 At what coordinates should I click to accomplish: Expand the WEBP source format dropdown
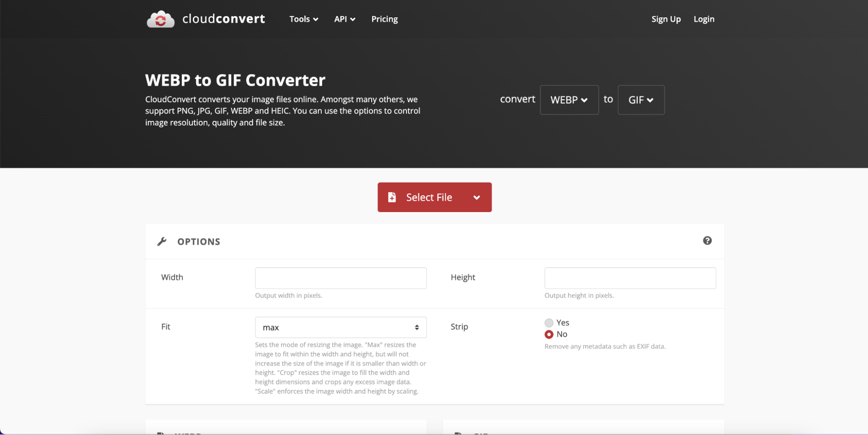569,100
